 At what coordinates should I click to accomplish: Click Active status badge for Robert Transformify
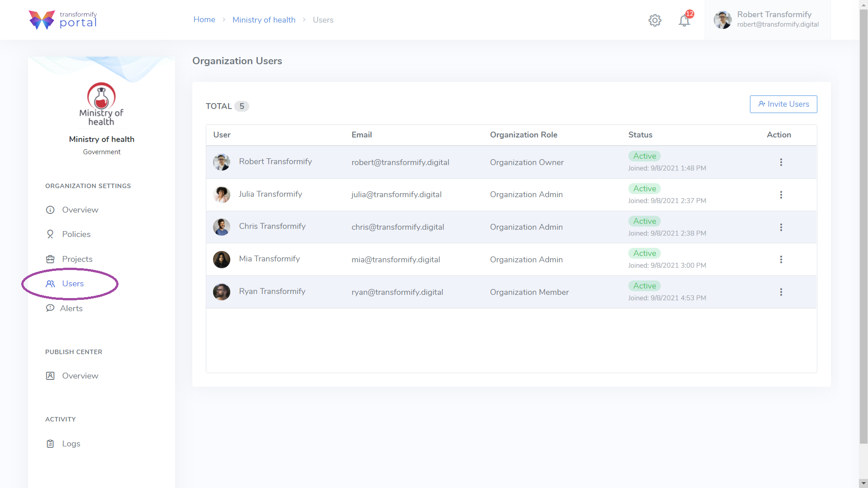(x=644, y=156)
